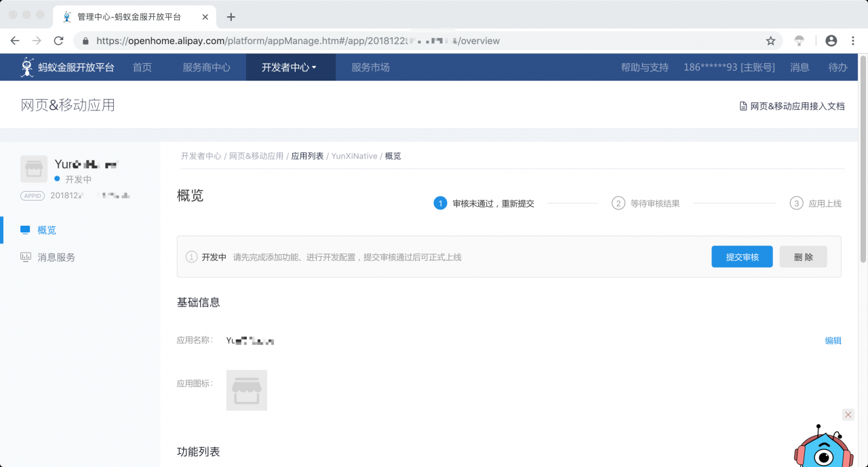
Task: Click the 编辑 link for 应用名称
Action: click(x=833, y=340)
